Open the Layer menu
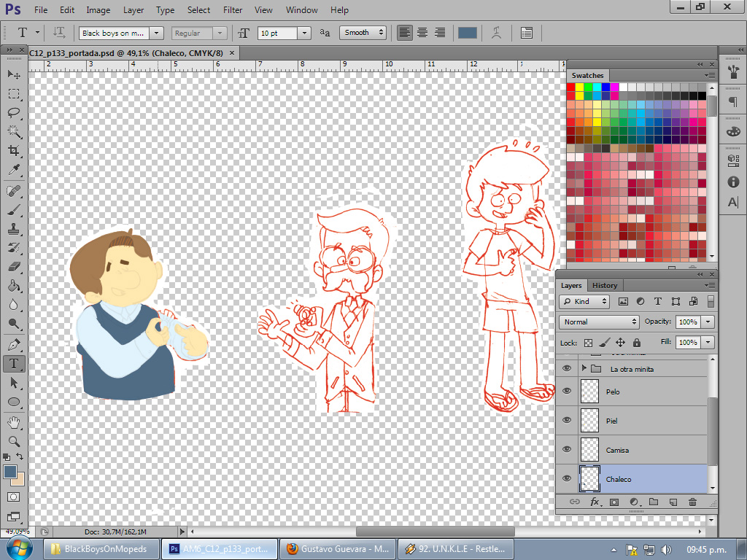This screenshot has height=560, width=747. [x=133, y=9]
